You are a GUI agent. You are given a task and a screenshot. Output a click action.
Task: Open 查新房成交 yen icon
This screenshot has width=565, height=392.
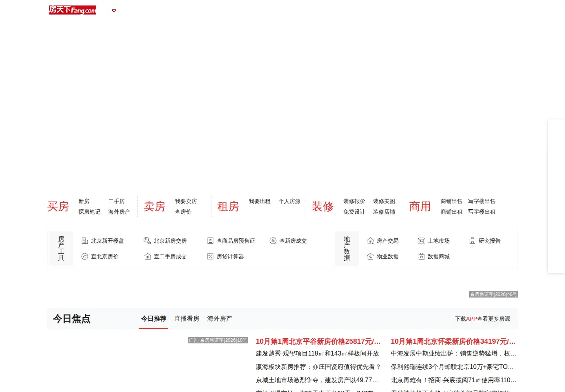click(273, 241)
